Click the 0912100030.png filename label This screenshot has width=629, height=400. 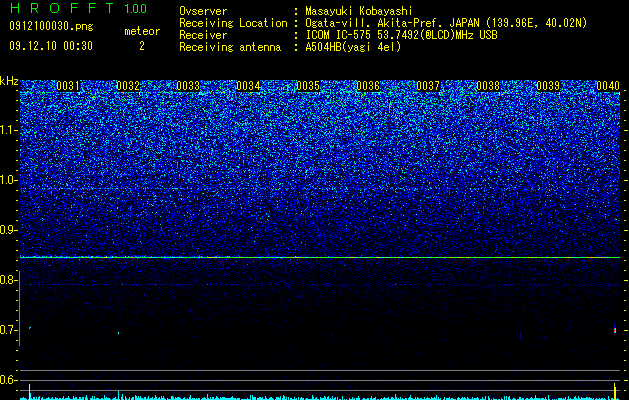[51, 27]
